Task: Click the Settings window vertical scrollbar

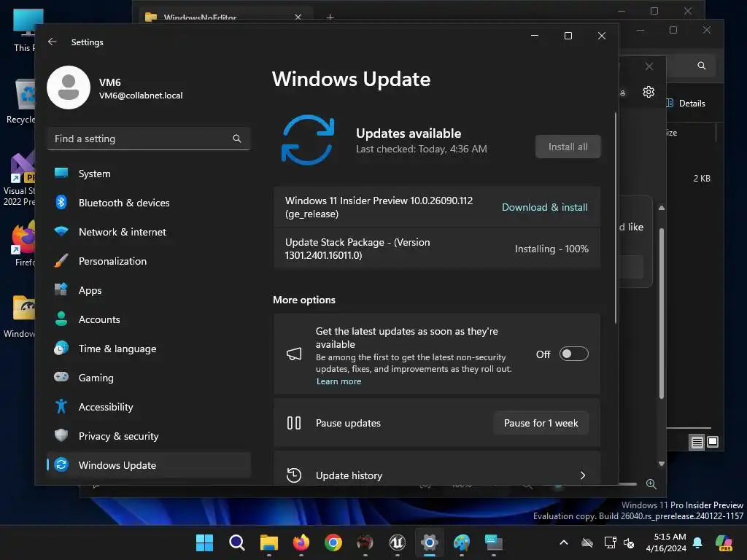Action: pos(616,218)
